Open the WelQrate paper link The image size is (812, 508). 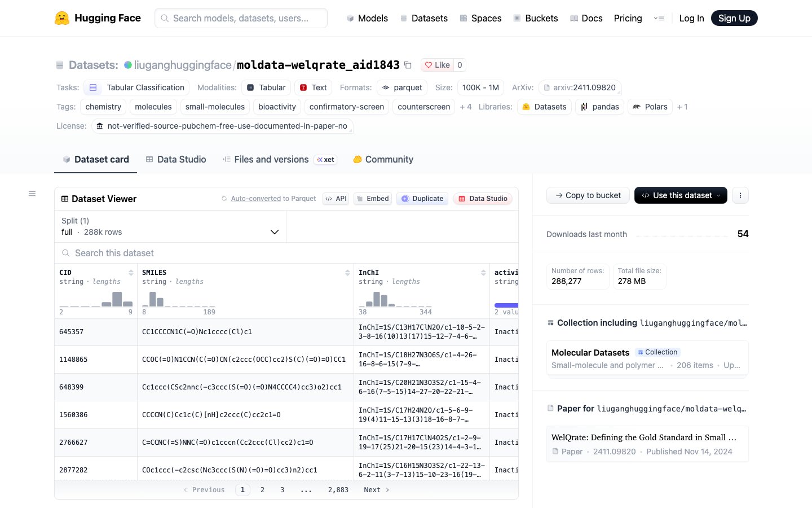pos(647,444)
